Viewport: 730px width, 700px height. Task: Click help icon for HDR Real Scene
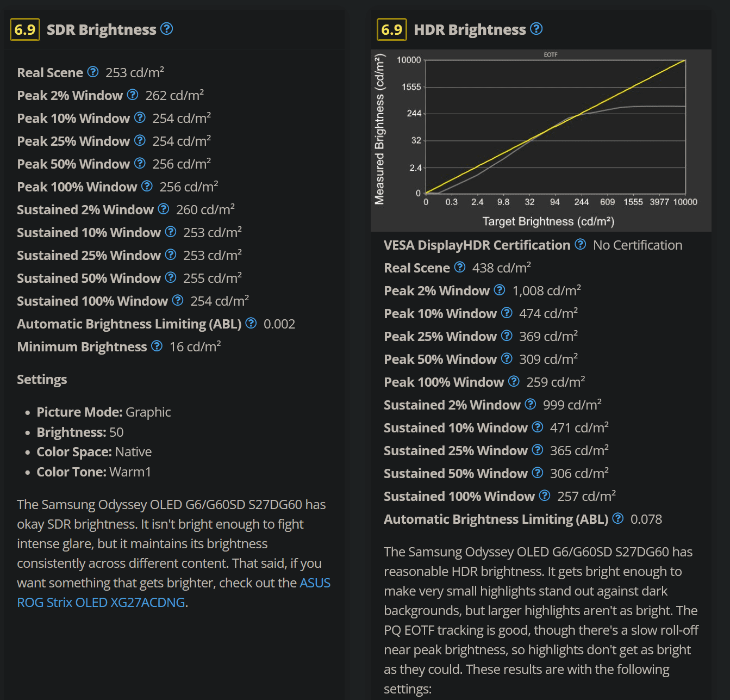460,267
